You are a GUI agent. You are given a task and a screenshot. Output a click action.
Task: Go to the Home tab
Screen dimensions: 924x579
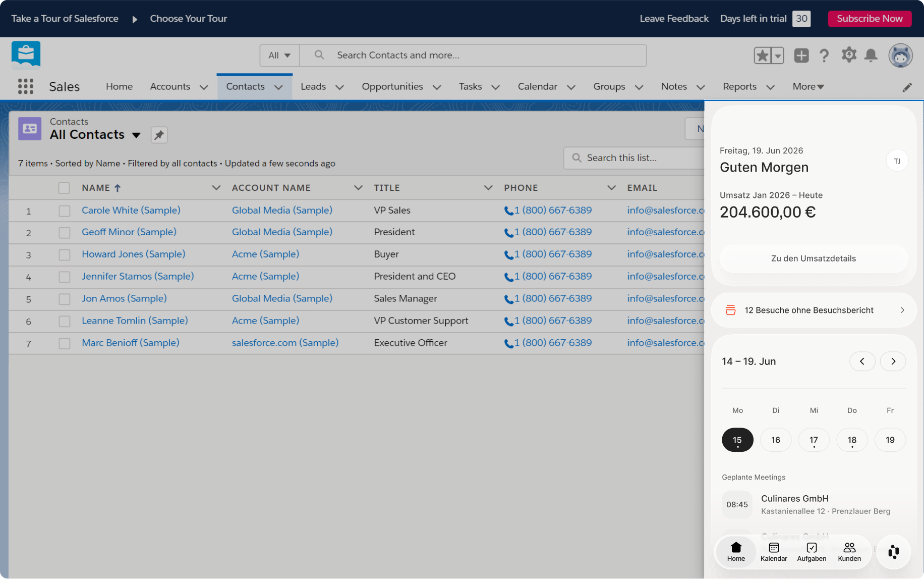(x=119, y=87)
